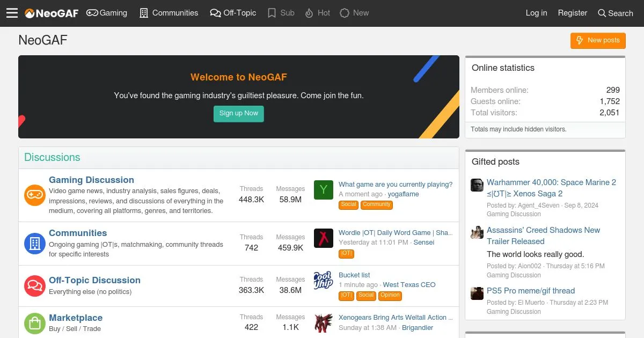Click yogaflame's green Y avatar

[324, 189]
